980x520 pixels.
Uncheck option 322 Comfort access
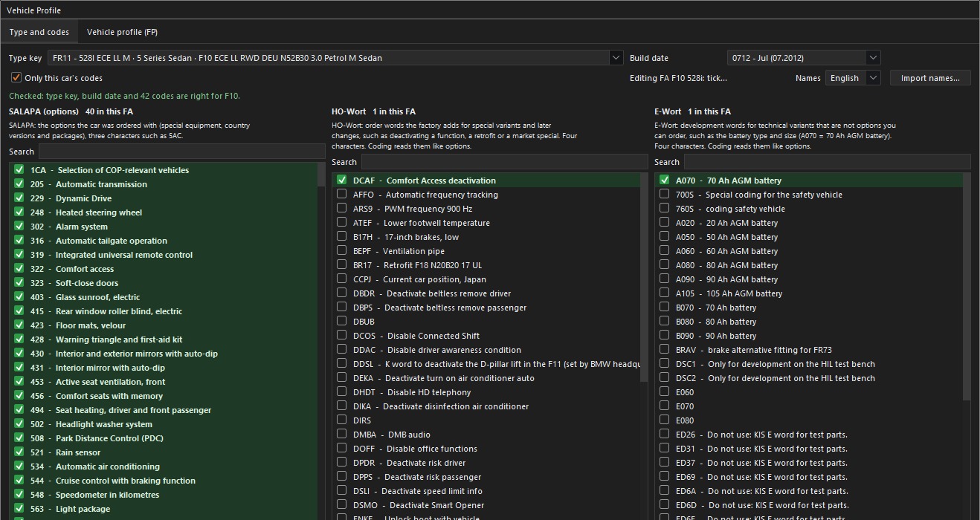pos(19,269)
